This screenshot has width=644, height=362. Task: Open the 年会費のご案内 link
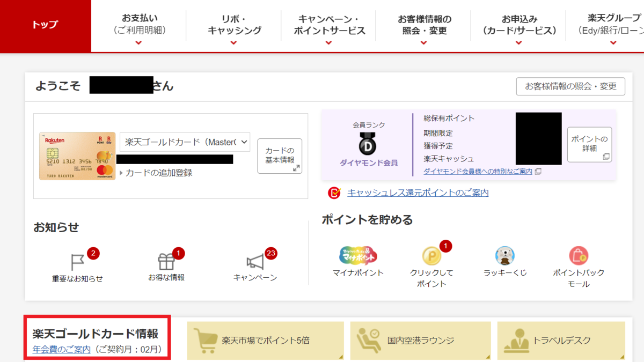61,350
